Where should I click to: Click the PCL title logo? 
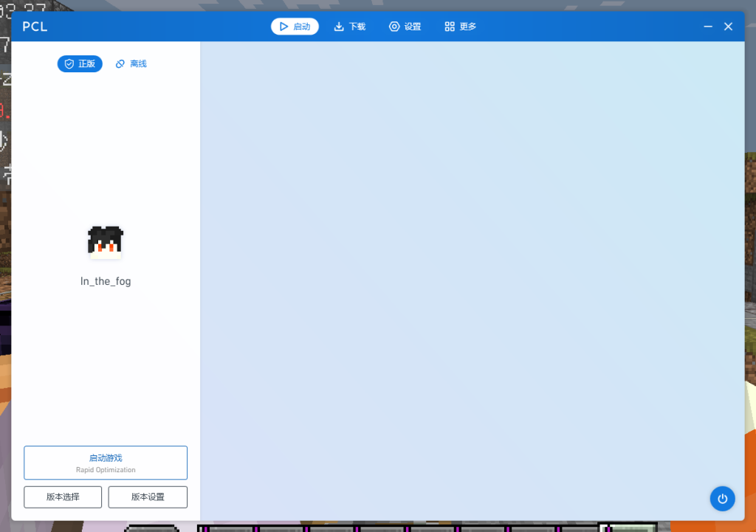[x=35, y=27]
